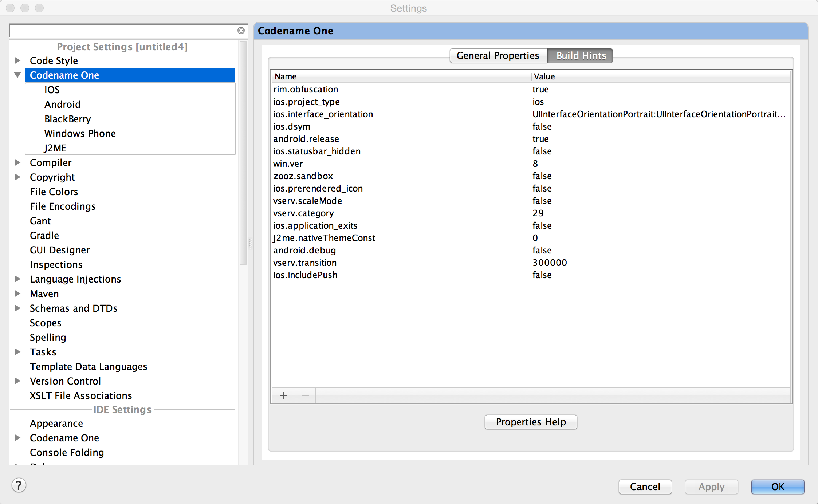Image resolution: width=818 pixels, height=504 pixels.
Task: Select the android.debug hint row
Action: point(531,250)
